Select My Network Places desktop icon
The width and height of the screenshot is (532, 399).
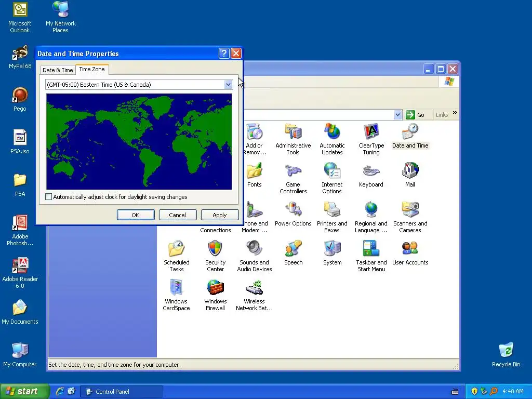tap(61, 18)
